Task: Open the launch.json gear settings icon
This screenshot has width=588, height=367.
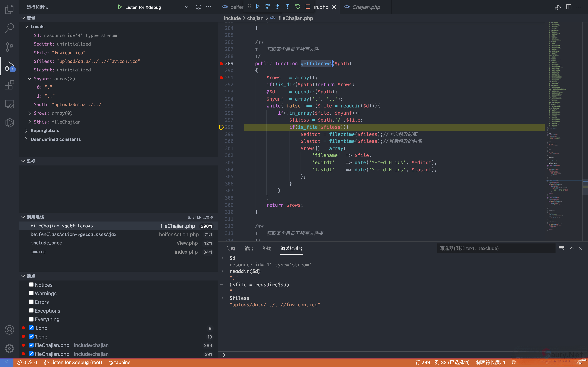Action: click(x=198, y=7)
